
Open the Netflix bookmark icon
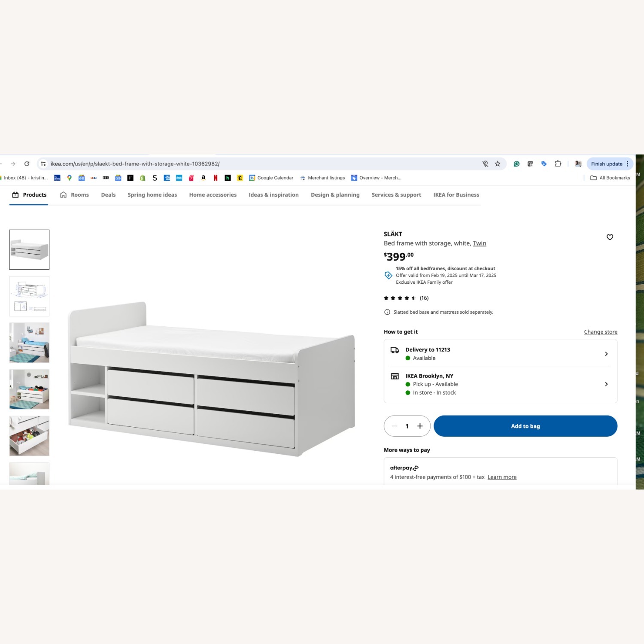point(216,177)
